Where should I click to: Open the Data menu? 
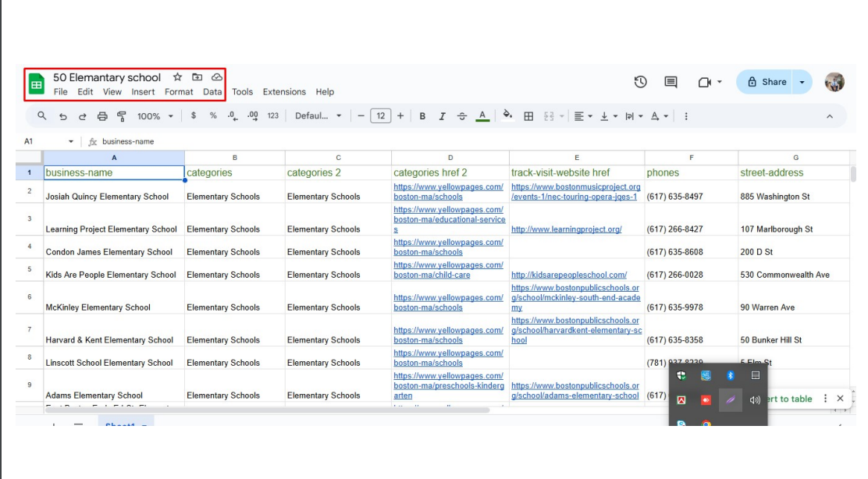coord(212,92)
